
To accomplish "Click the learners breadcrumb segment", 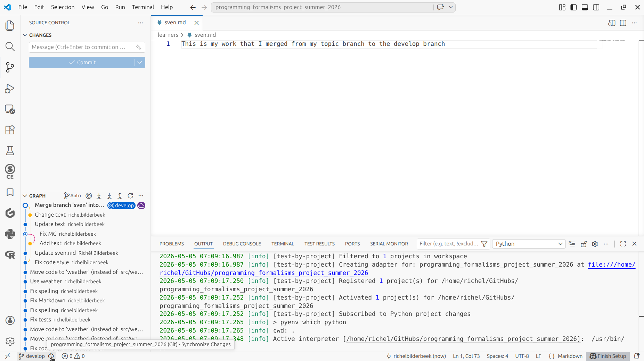I will click(x=168, y=35).
